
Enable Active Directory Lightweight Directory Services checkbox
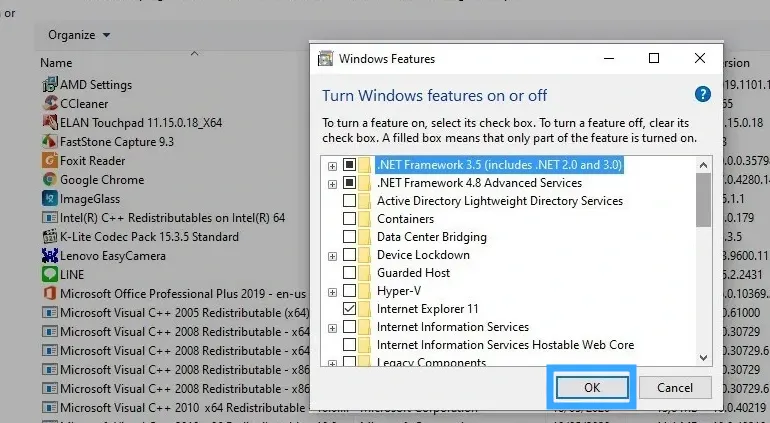coord(349,200)
